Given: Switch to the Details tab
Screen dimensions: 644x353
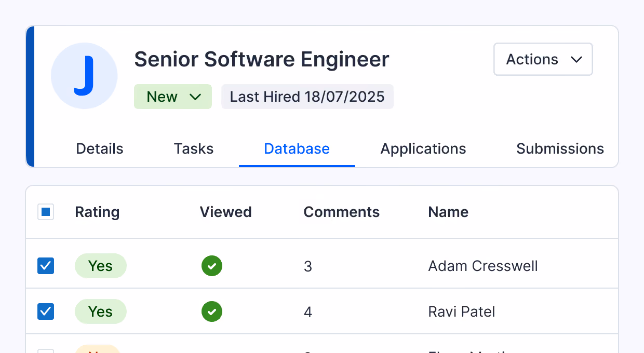Looking at the screenshot, I should pyautogui.click(x=100, y=148).
